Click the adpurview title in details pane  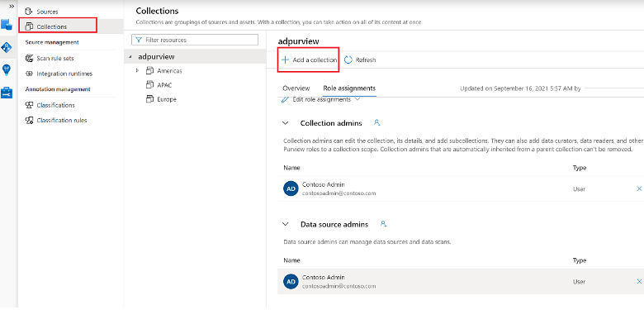(299, 41)
